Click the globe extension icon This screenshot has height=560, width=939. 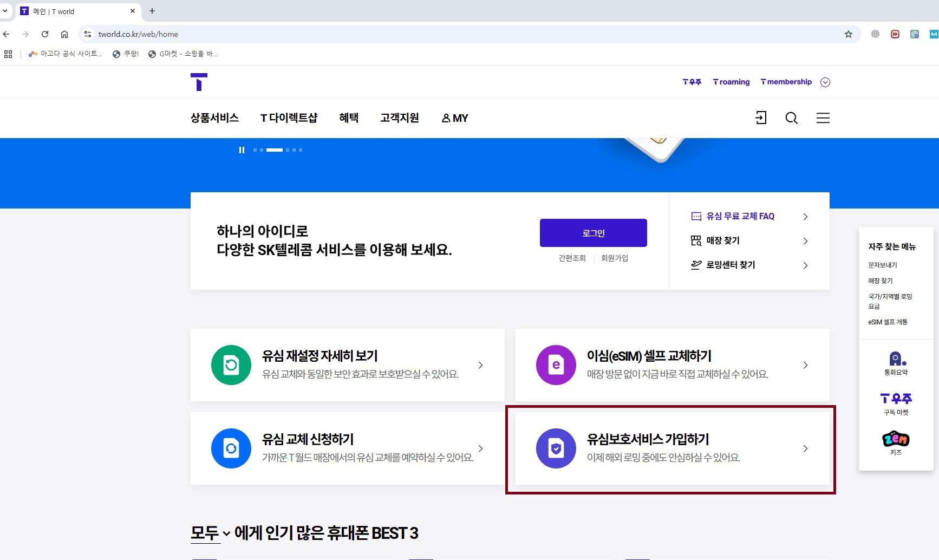click(x=875, y=34)
